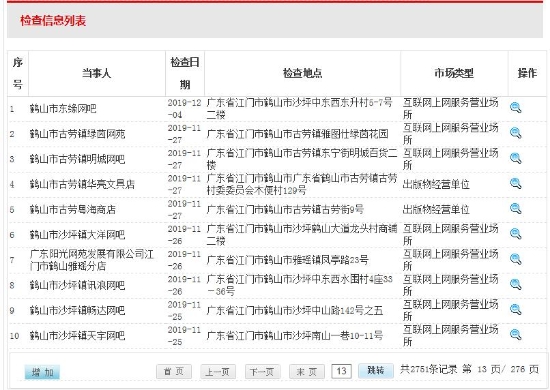Click the 检查地点 column header
The image size is (550, 390).
coord(302,73)
